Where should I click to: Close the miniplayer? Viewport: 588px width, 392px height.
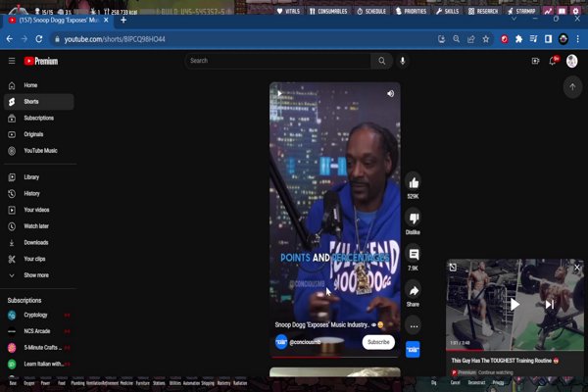(x=577, y=268)
